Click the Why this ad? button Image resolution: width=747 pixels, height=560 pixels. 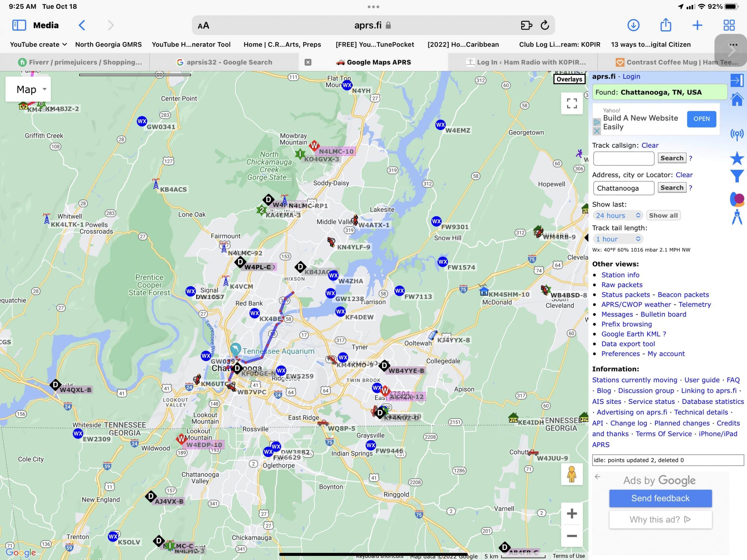click(x=660, y=519)
